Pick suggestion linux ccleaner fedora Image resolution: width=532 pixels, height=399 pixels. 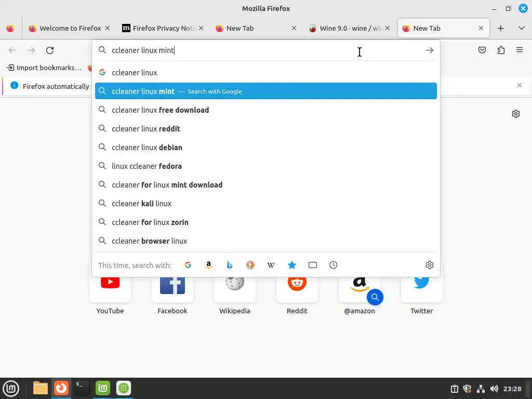pos(266,166)
